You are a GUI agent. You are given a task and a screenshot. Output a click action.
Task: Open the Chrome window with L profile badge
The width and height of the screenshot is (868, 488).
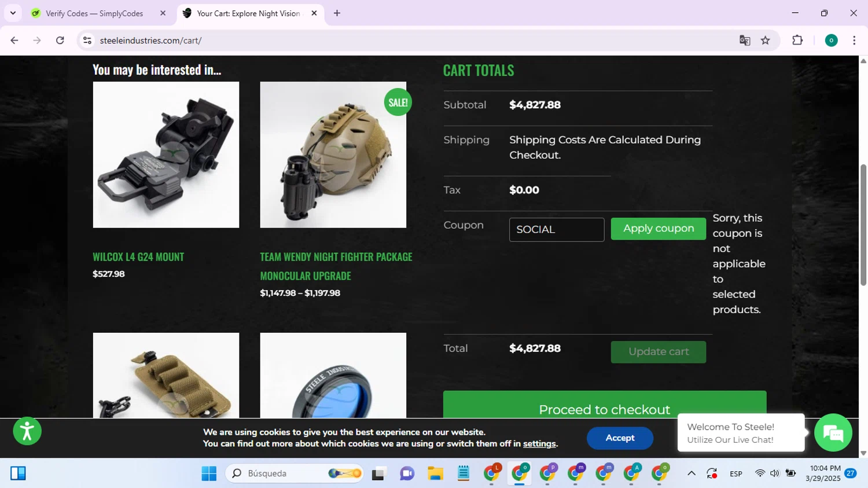pyautogui.click(x=492, y=474)
